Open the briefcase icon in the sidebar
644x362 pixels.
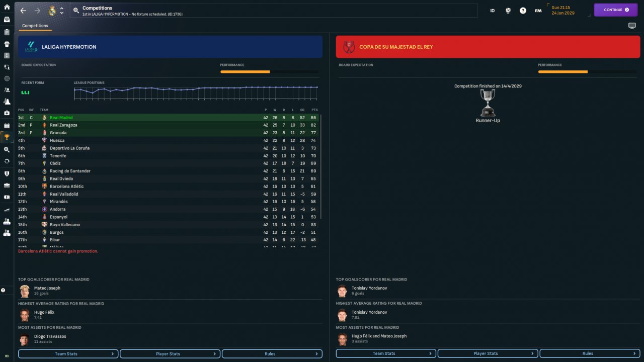pyautogui.click(x=7, y=185)
